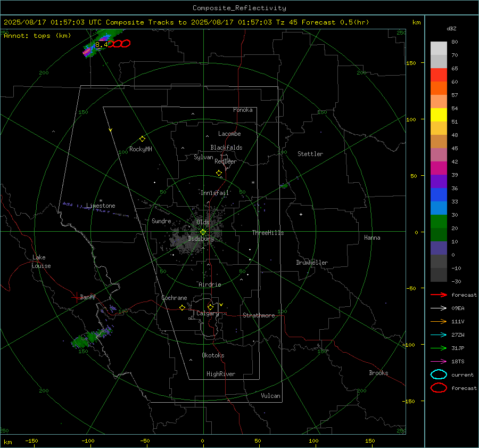Screen dimensions: 479x448
Task: Click the Composite_Reflectivity title
Action: tap(239, 8)
